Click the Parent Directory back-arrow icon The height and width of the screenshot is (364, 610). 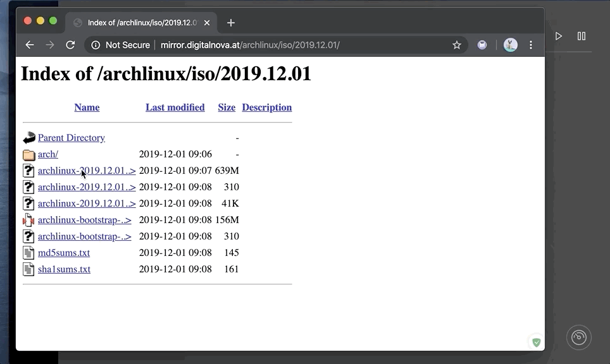[x=28, y=138]
